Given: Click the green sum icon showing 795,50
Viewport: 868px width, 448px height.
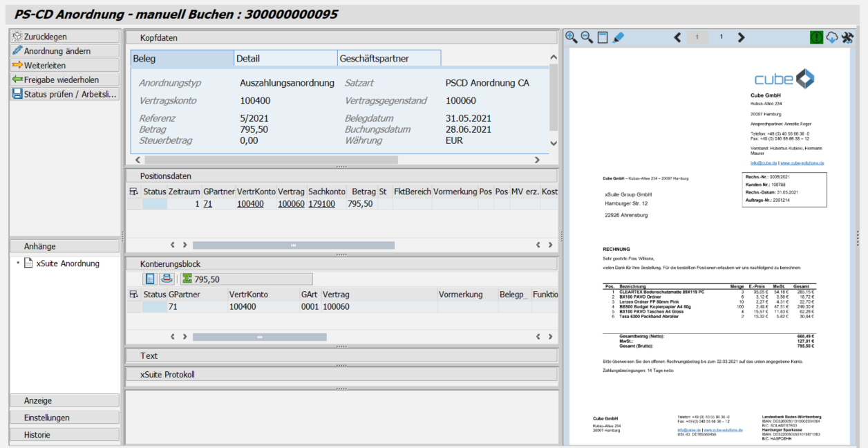Looking at the screenshot, I should click(x=189, y=279).
